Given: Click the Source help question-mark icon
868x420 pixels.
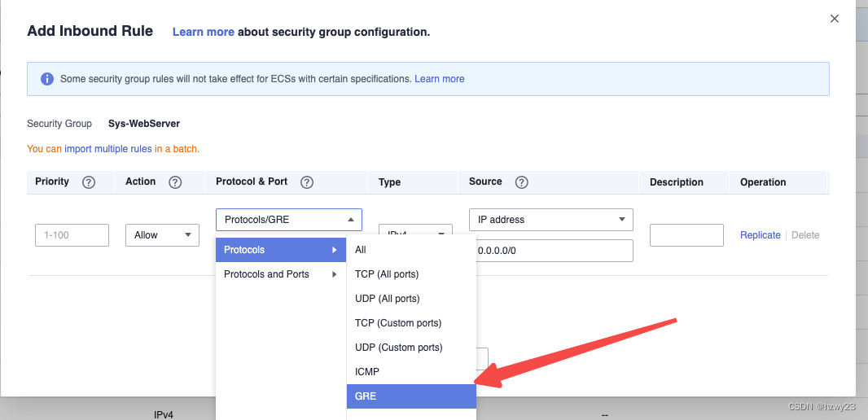Looking at the screenshot, I should (521, 182).
